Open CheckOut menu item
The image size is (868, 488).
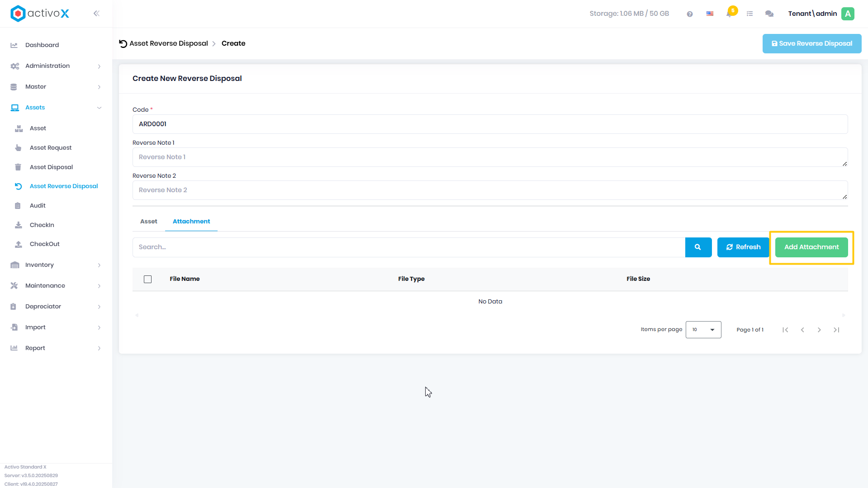[45, 244]
